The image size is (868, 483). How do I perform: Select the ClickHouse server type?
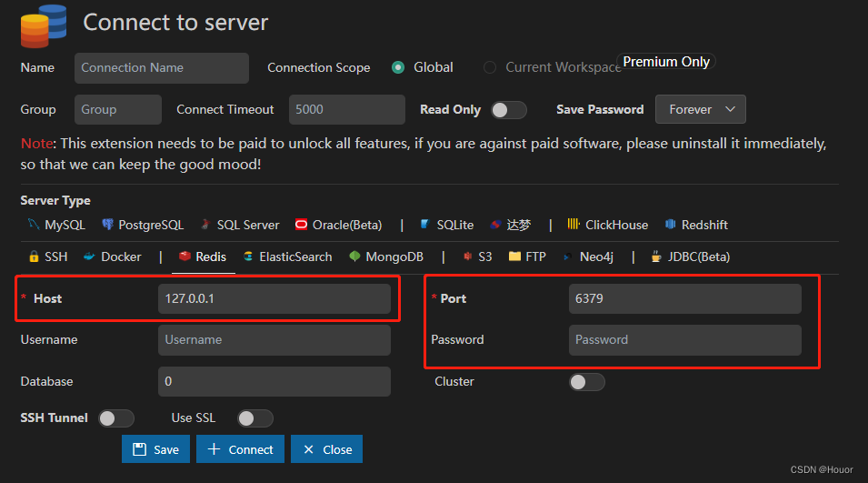tap(608, 225)
